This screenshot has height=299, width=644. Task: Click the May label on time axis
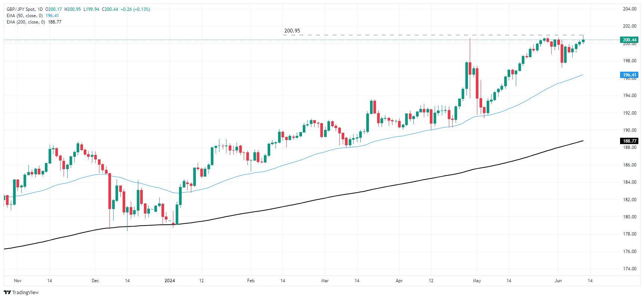[x=477, y=281]
